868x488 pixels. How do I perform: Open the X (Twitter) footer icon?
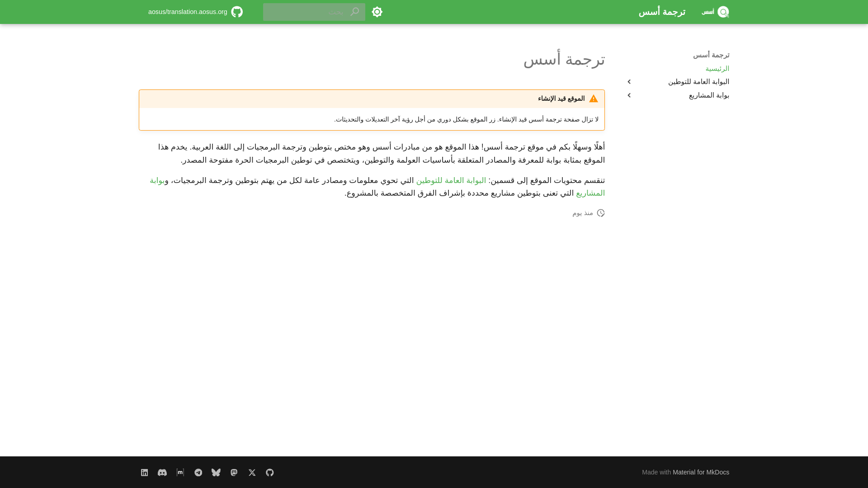pos(252,472)
